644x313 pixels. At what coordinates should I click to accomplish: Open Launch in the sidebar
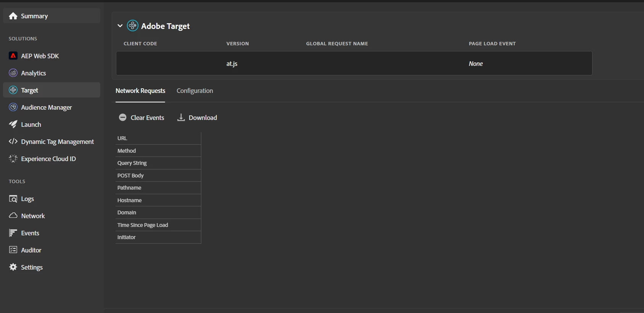click(51, 125)
